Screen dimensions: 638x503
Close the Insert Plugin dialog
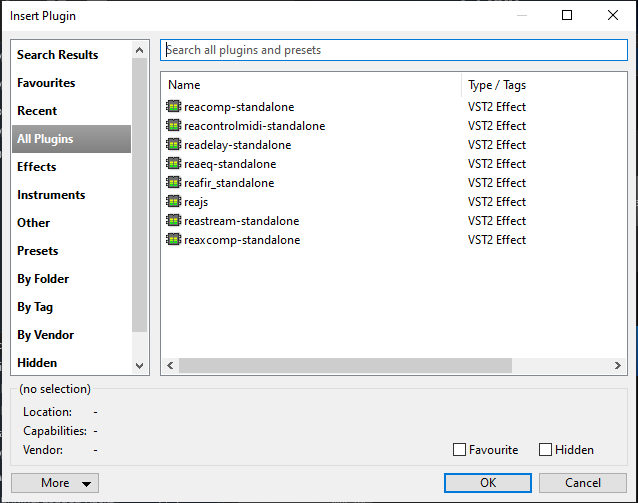613,15
